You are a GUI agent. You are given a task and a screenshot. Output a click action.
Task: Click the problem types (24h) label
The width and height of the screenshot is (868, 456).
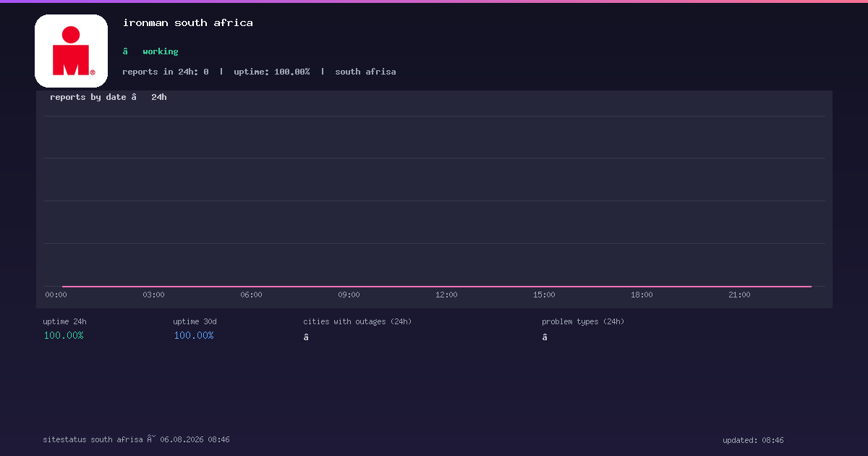click(x=583, y=321)
